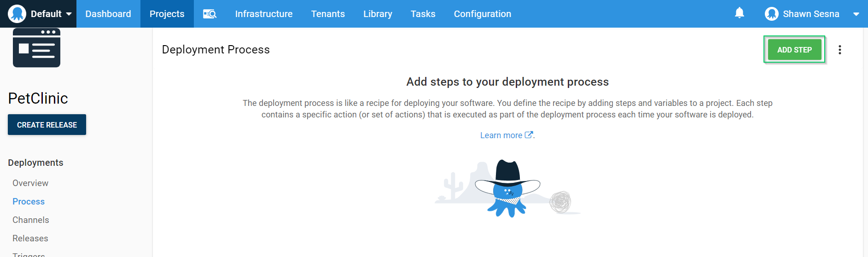Viewport: 868px width, 257px height.
Task: Click the external link icon beside Learn more
Action: [x=529, y=135]
